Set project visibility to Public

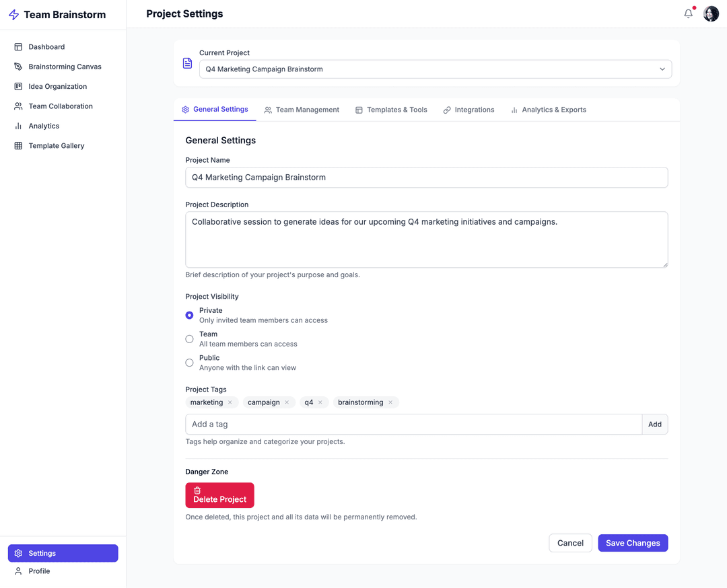click(x=189, y=363)
